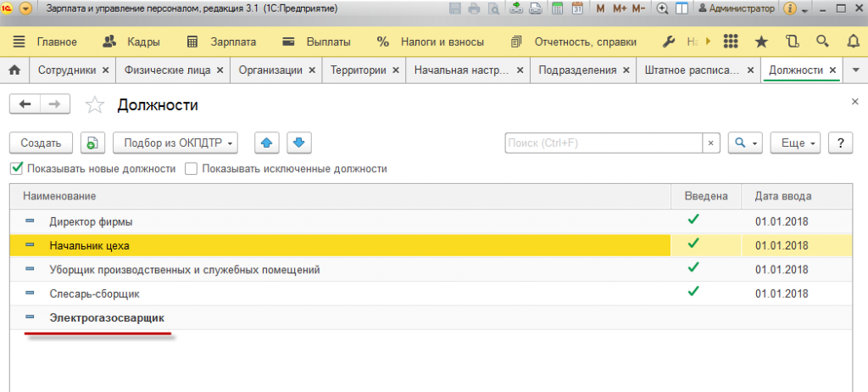Expand the Подбор из ОКПДТР dropdown
Viewport: 868px width, 392px height.
click(x=175, y=143)
